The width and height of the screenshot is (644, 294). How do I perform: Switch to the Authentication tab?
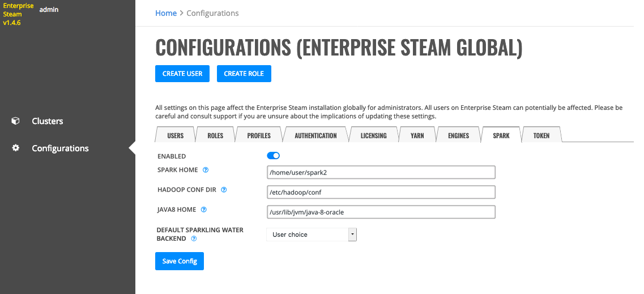[x=315, y=135]
